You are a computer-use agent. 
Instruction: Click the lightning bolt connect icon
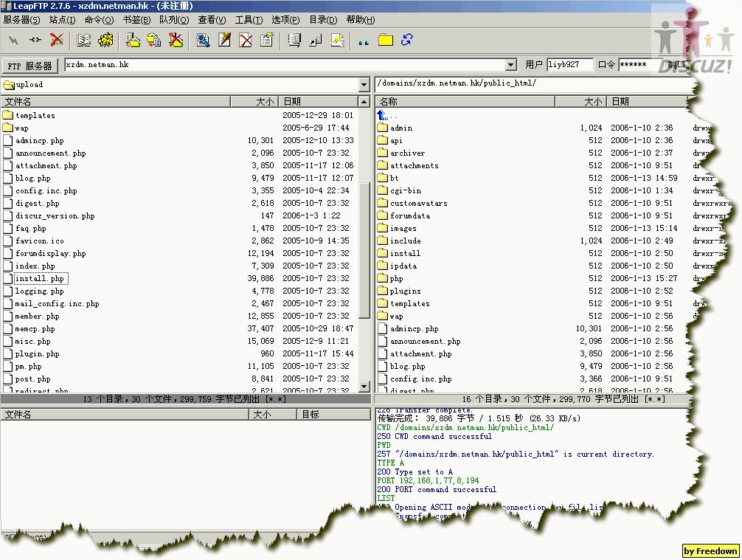14,41
